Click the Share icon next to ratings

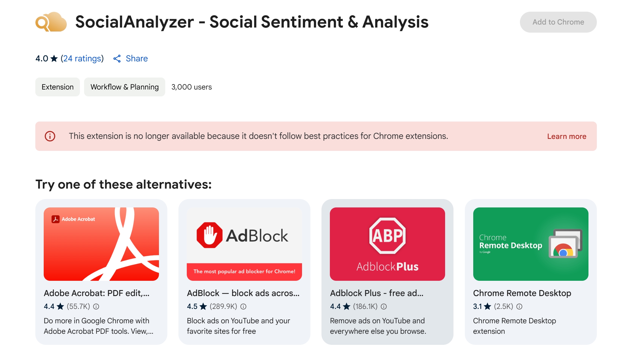pyautogui.click(x=117, y=58)
